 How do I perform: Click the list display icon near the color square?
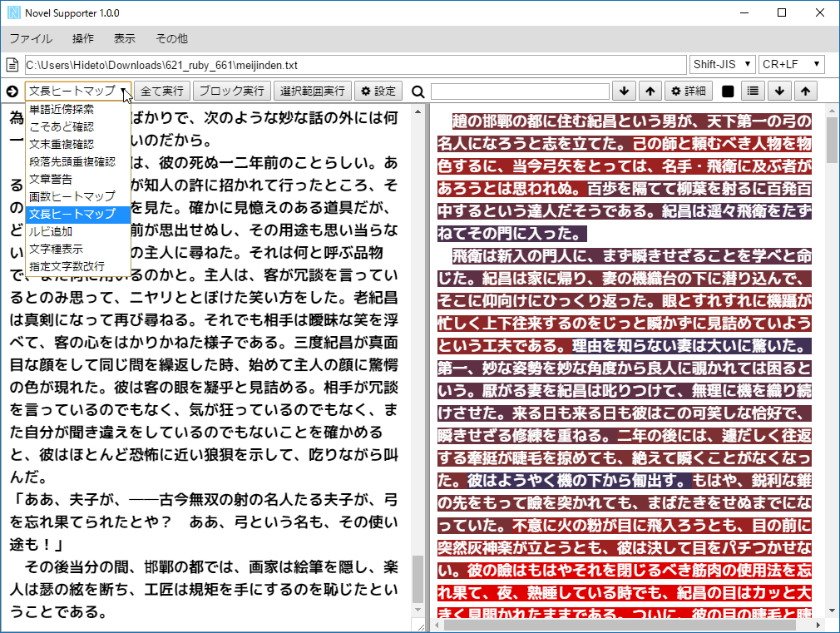pyautogui.click(x=753, y=91)
